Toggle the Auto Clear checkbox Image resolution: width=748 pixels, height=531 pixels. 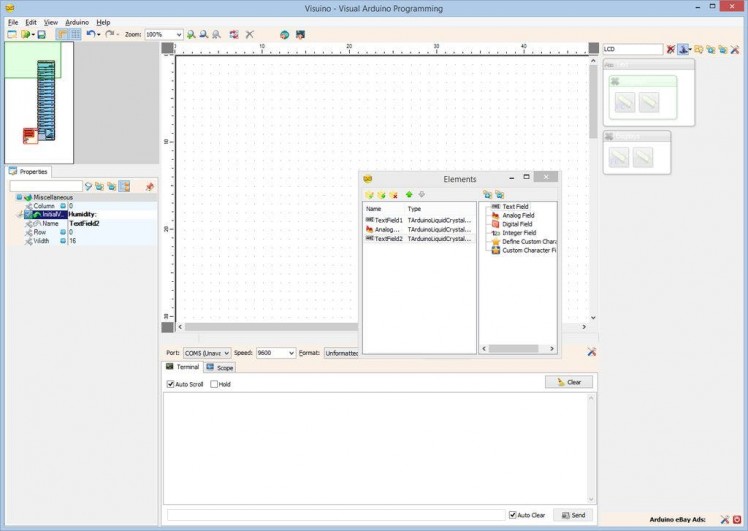[513, 515]
